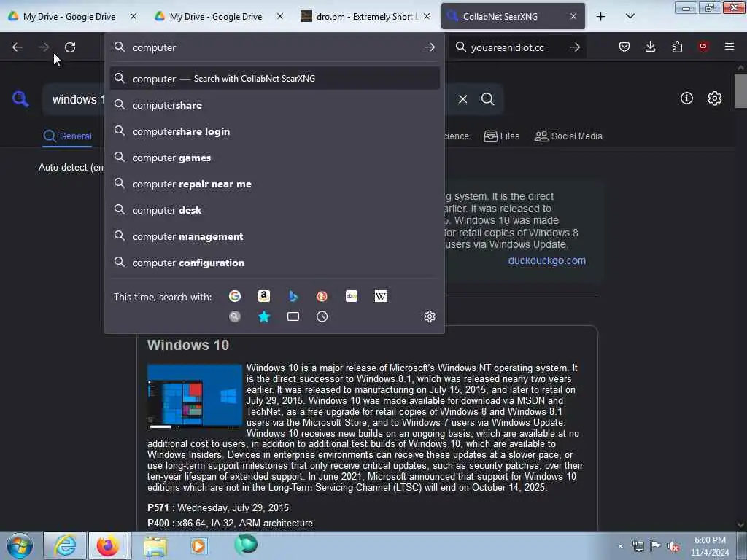Search this time with Wikipedia

381,296
